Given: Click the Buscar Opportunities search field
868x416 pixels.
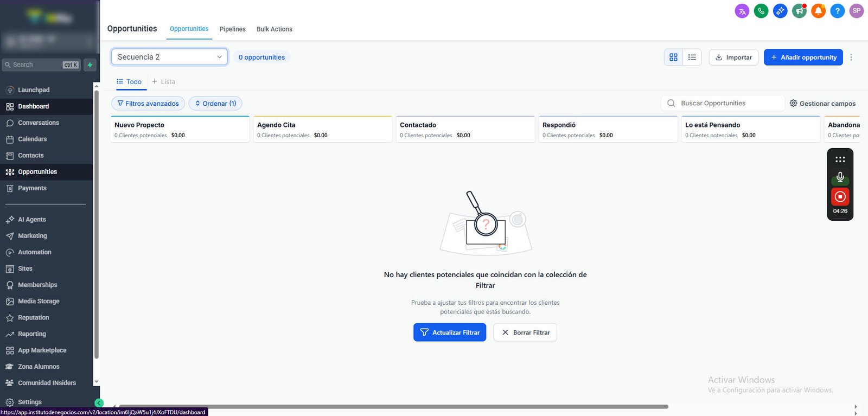Looking at the screenshot, I should pyautogui.click(x=723, y=103).
